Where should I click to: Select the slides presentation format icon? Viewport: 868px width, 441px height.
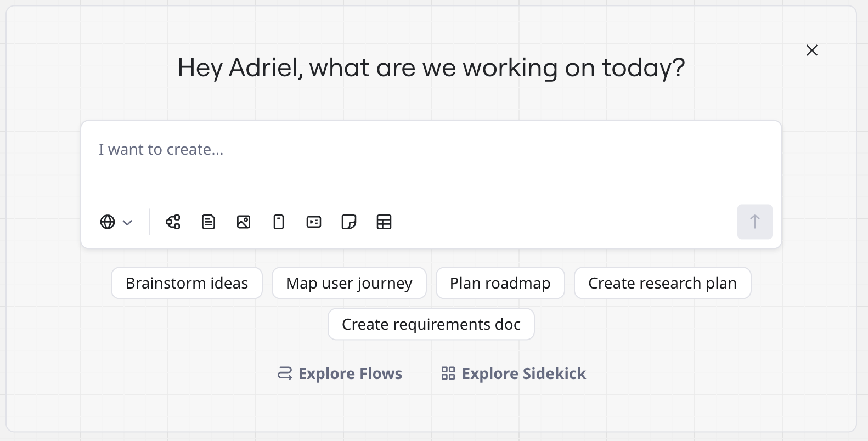pos(314,222)
